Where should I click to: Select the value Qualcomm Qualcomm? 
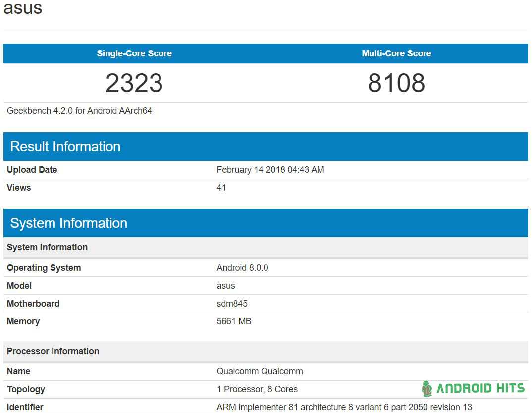tap(260, 371)
